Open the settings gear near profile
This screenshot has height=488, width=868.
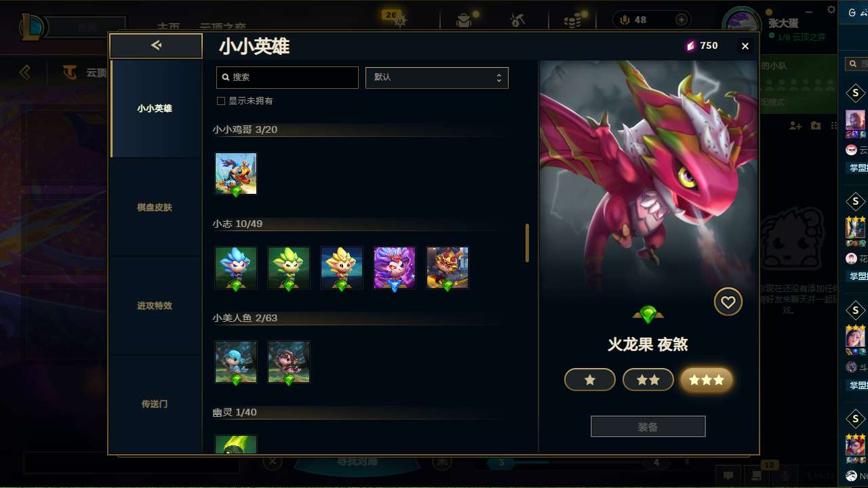(x=831, y=9)
